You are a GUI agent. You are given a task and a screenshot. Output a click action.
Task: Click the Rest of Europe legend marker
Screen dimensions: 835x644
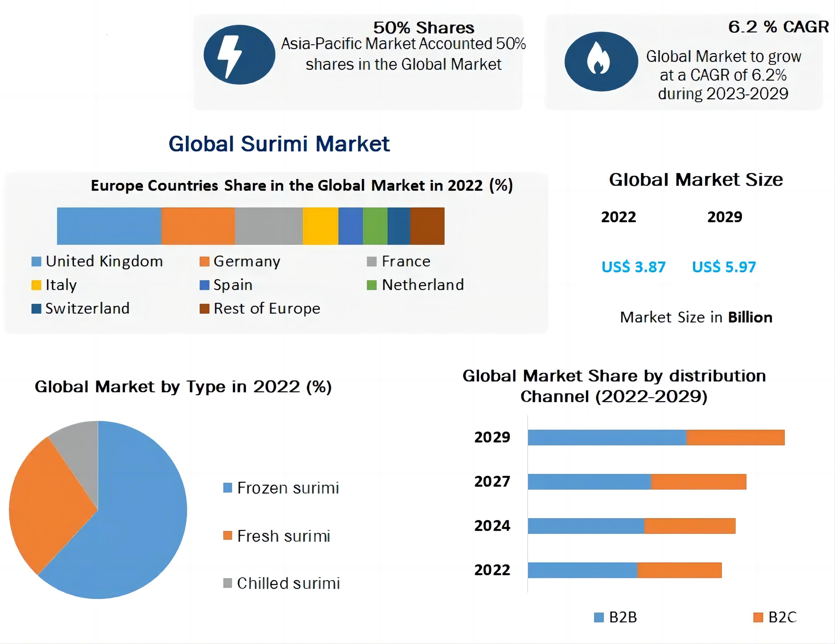(x=205, y=309)
